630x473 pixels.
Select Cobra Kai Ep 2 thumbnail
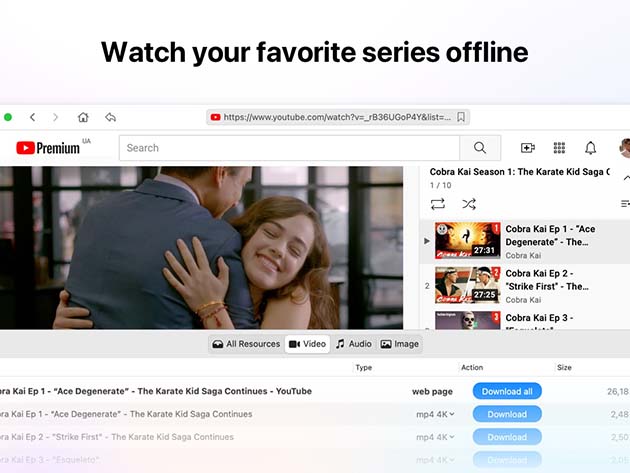(x=468, y=285)
